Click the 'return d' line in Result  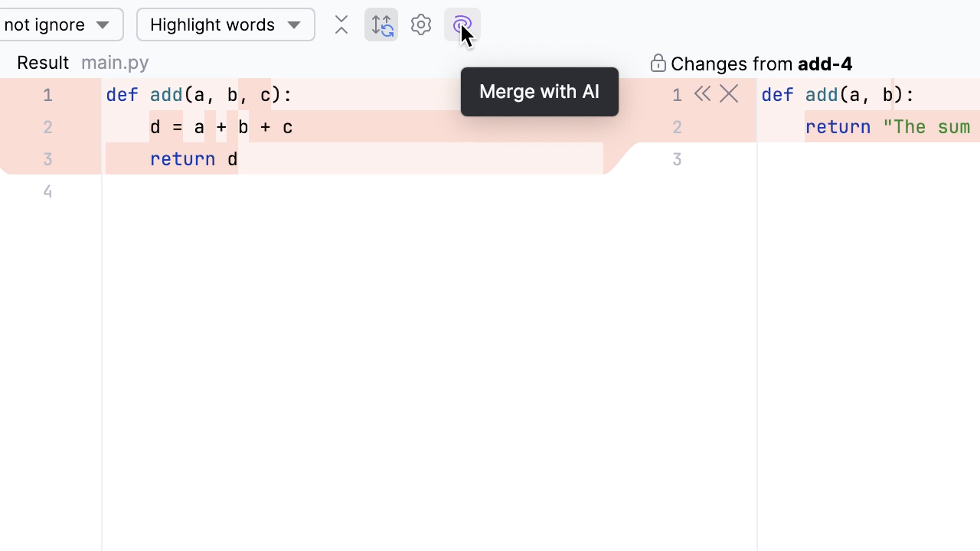[194, 159]
